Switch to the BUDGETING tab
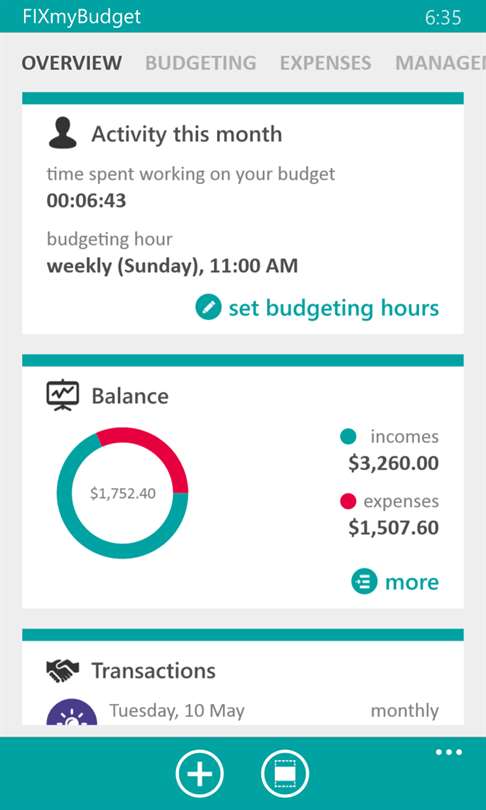This screenshot has width=486, height=810. [x=201, y=63]
